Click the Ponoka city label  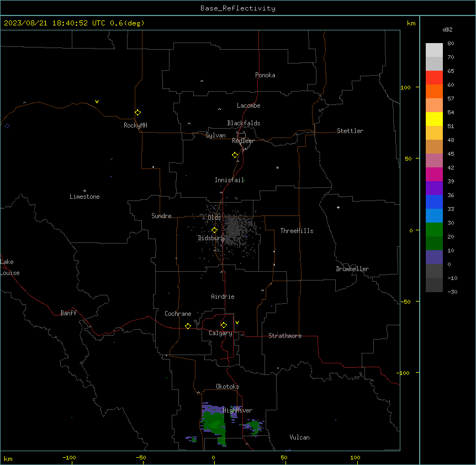(x=265, y=75)
